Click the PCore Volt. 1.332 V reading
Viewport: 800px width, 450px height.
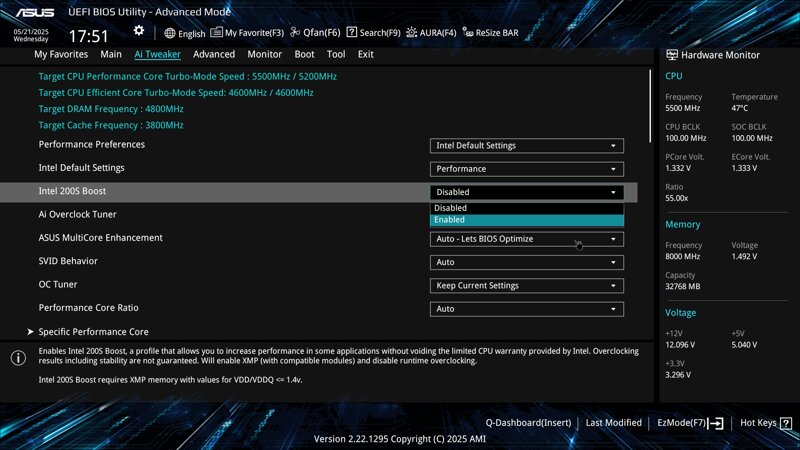click(678, 168)
